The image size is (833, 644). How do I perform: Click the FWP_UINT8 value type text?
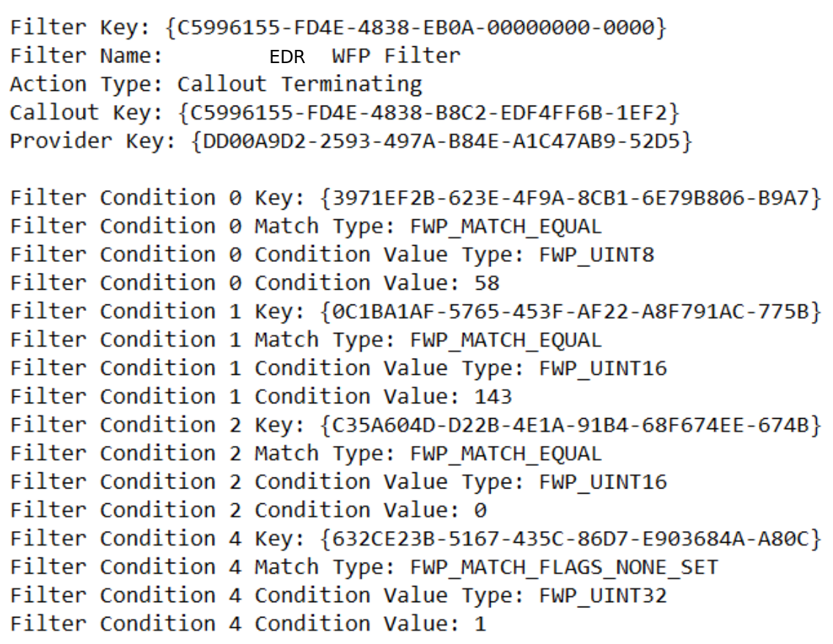click(x=596, y=255)
